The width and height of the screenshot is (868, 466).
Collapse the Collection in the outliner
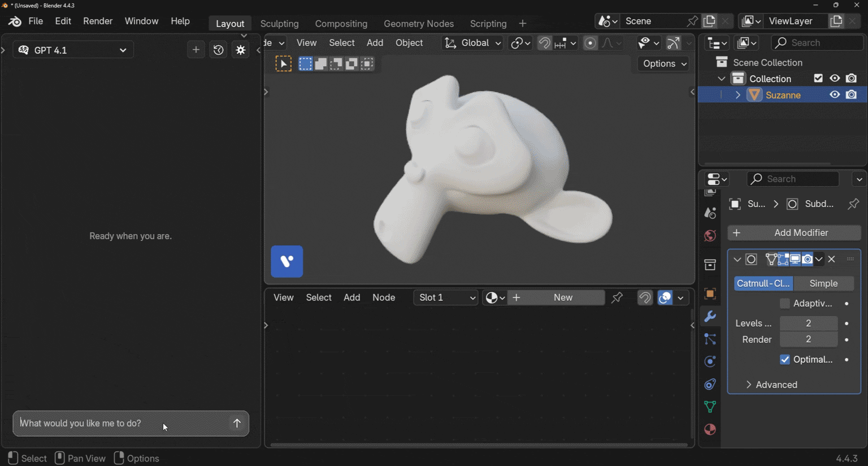pos(722,79)
